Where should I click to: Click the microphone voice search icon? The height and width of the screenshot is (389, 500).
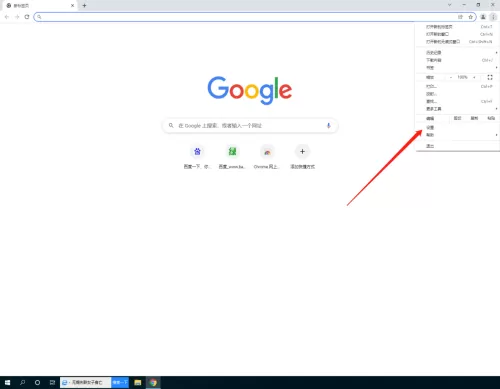point(328,126)
